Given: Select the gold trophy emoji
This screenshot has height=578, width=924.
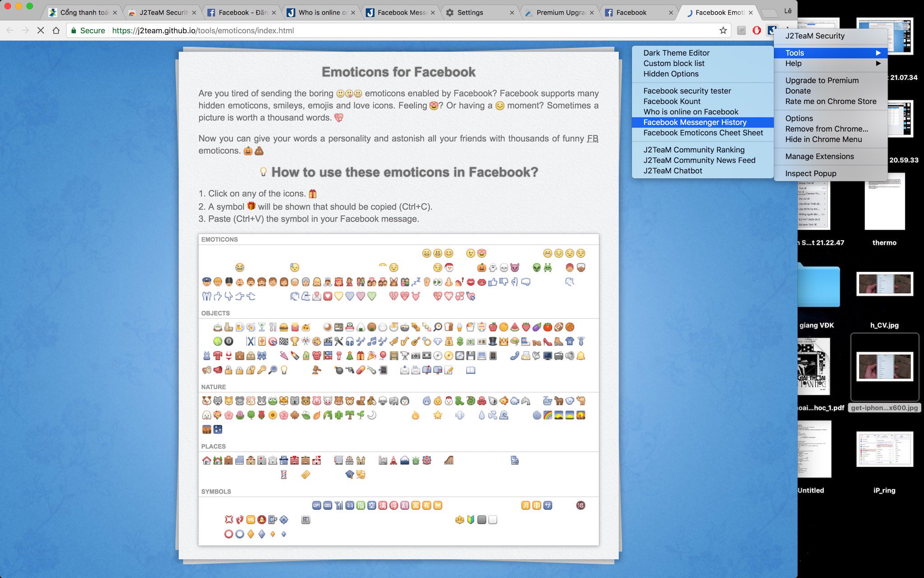Looking at the screenshot, I should [295, 341].
